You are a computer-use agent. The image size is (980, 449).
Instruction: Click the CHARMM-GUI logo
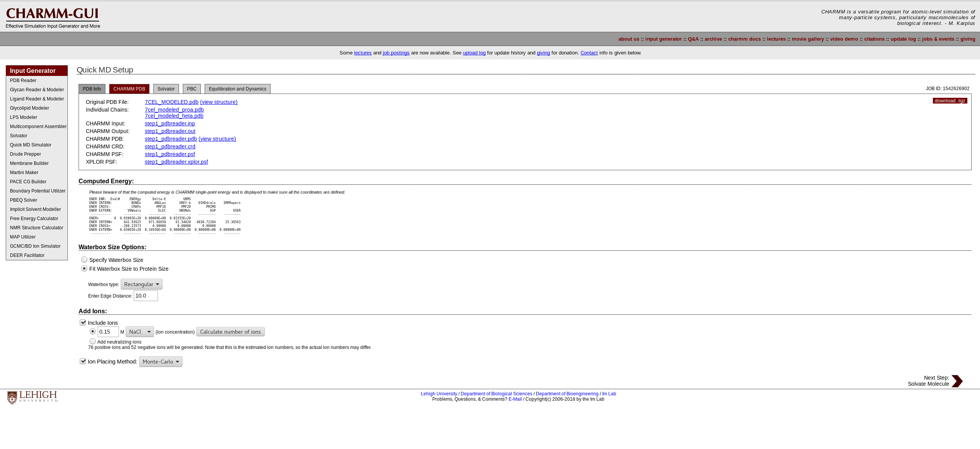[x=53, y=18]
